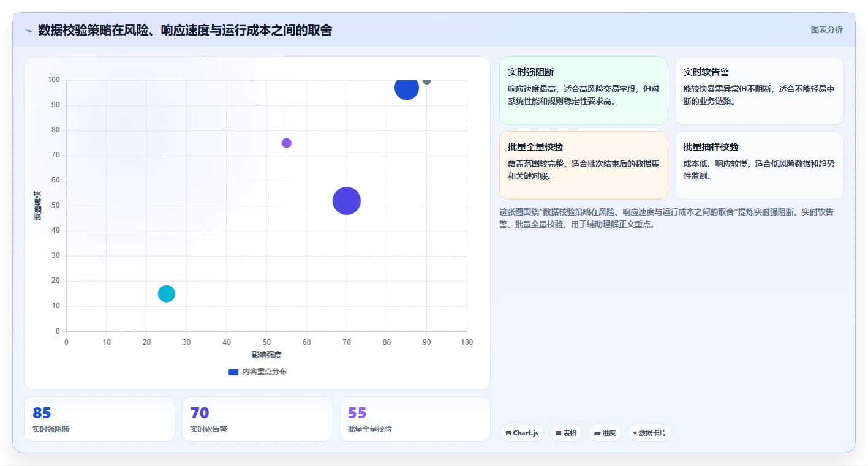This screenshot has width=868, height=466.
Task: Click the 55 批量全量校验 stat card
Action: click(415, 419)
